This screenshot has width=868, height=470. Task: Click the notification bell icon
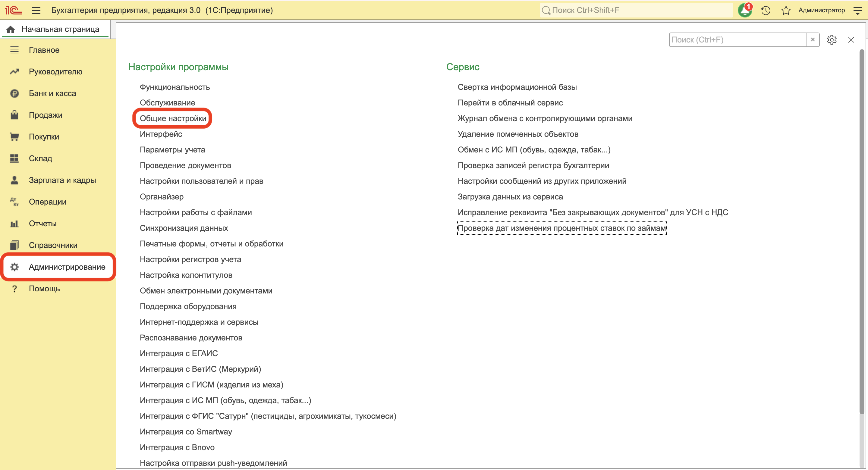pos(744,10)
